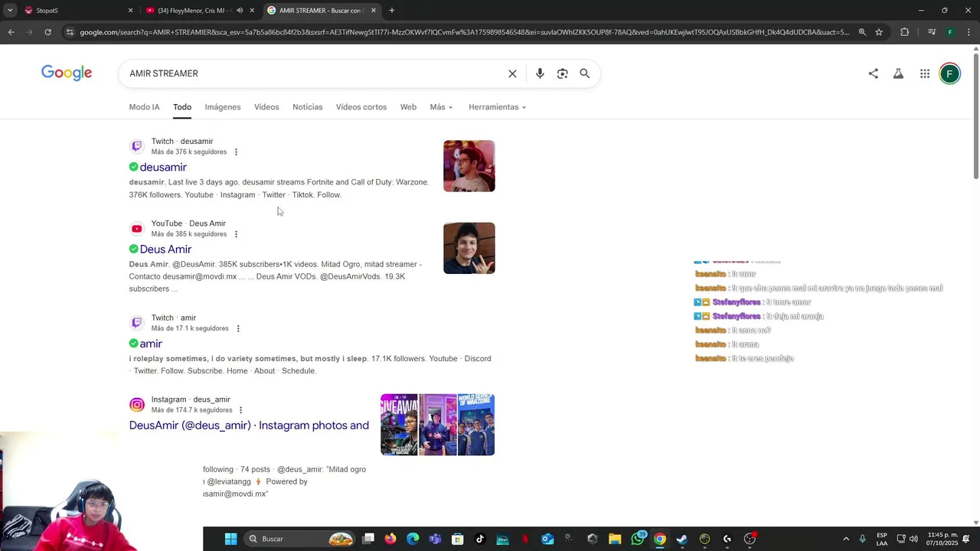Open Outlook from the taskbar

[x=547, y=539]
